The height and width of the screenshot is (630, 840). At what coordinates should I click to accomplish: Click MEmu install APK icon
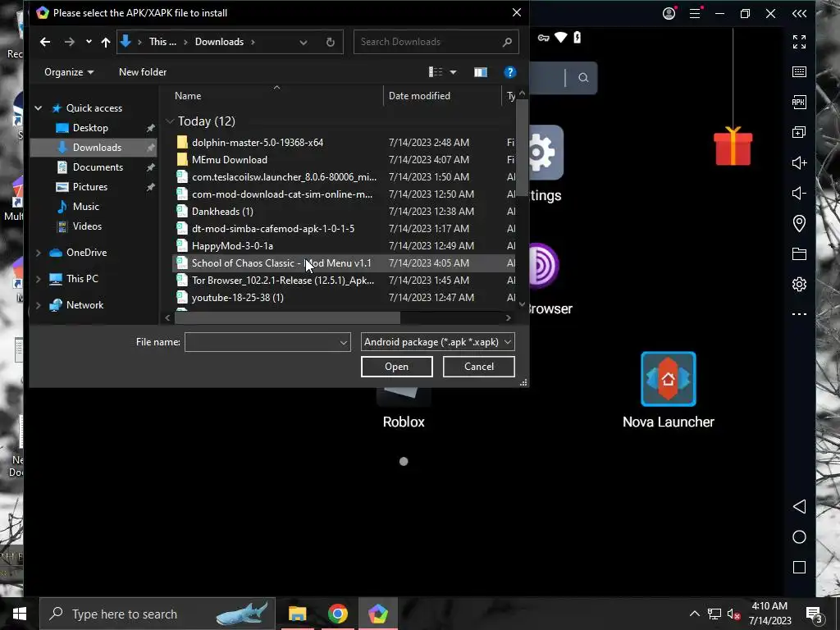pos(799,102)
